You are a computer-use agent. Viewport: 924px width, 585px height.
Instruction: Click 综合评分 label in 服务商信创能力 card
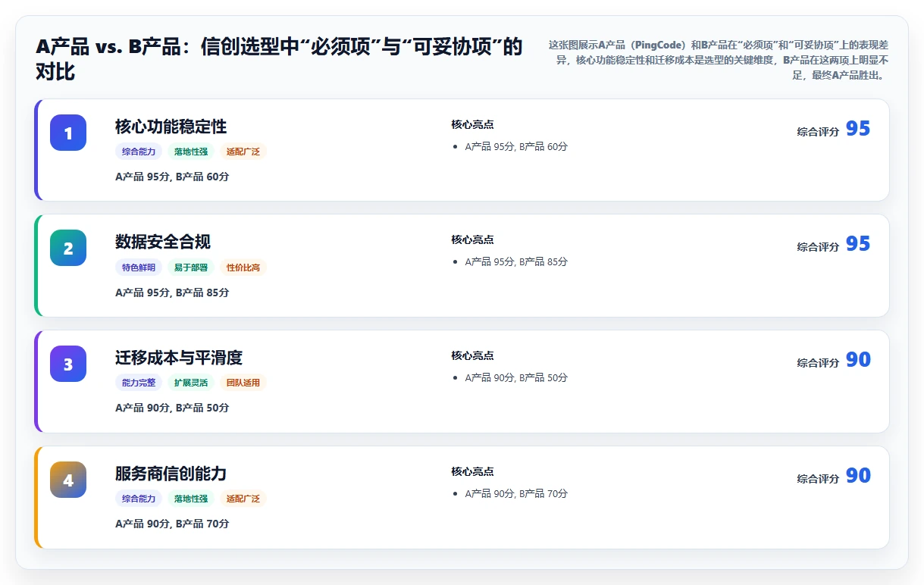tap(818, 479)
